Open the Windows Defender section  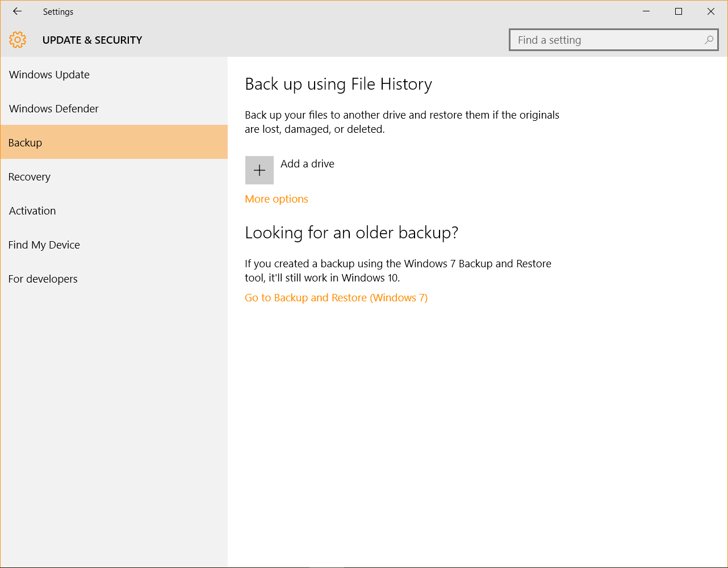tap(114, 108)
